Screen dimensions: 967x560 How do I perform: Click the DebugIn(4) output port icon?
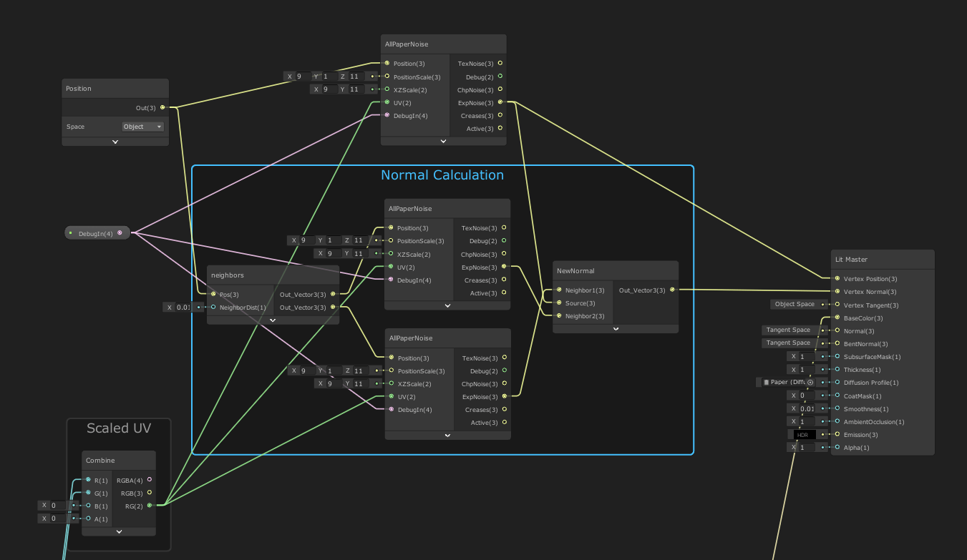(x=120, y=232)
